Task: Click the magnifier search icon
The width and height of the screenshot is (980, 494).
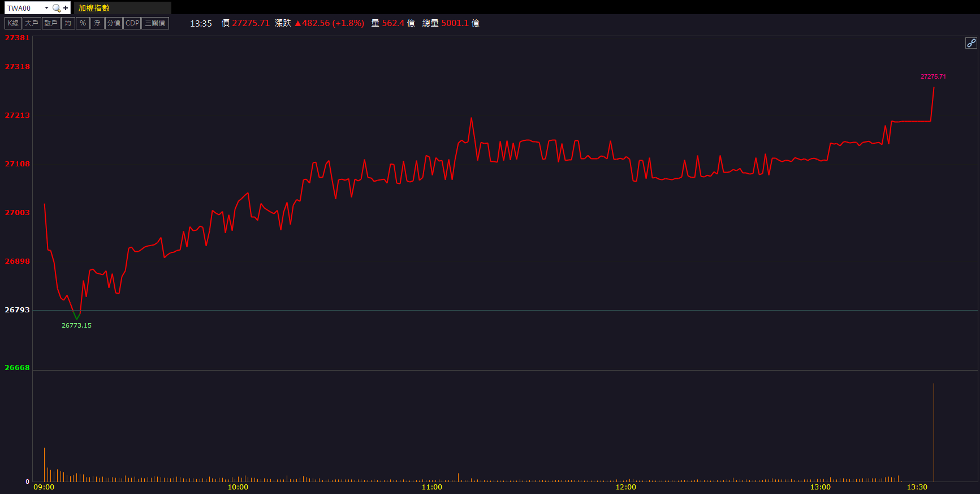Action: (x=56, y=8)
